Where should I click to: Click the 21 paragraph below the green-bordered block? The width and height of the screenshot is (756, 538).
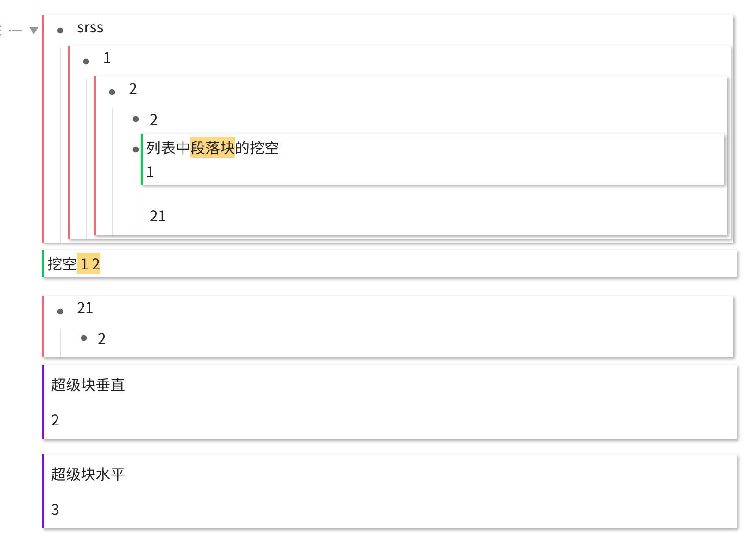tap(157, 216)
